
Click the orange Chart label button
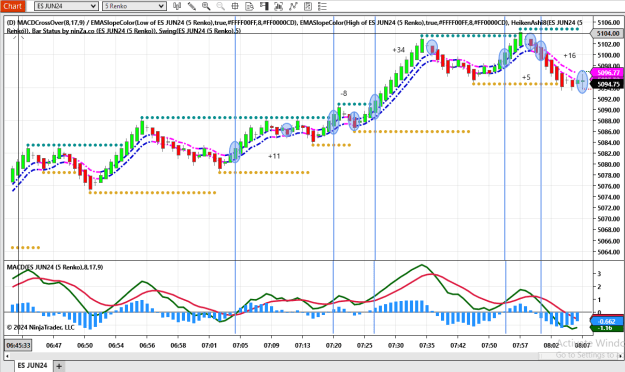click(13, 6)
